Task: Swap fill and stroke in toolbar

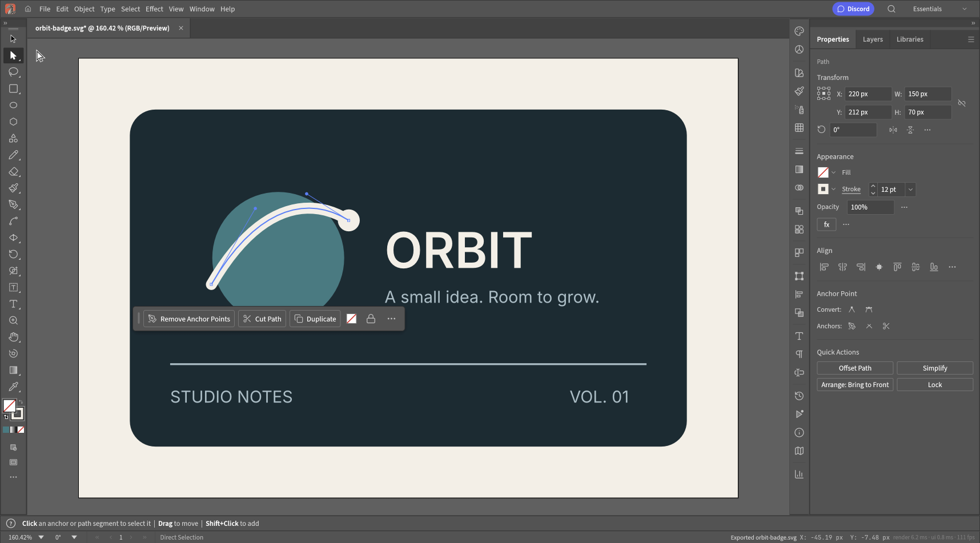Action: (x=21, y=401)
